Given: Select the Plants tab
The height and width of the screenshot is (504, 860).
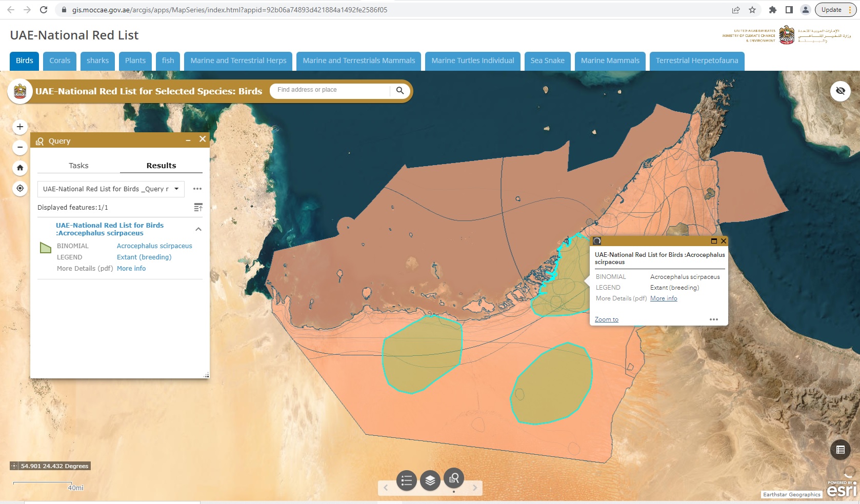Looking at the screenshot, I should point(135,61).
